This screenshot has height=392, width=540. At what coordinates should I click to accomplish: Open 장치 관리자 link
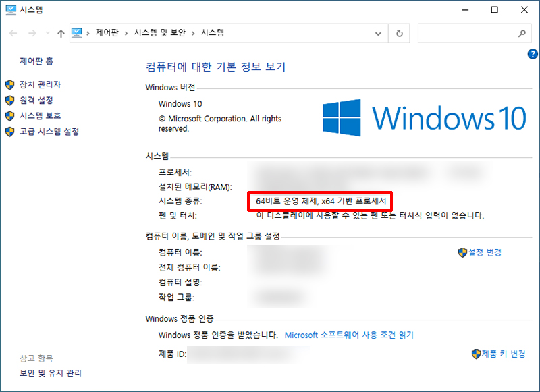pos(40,84)
